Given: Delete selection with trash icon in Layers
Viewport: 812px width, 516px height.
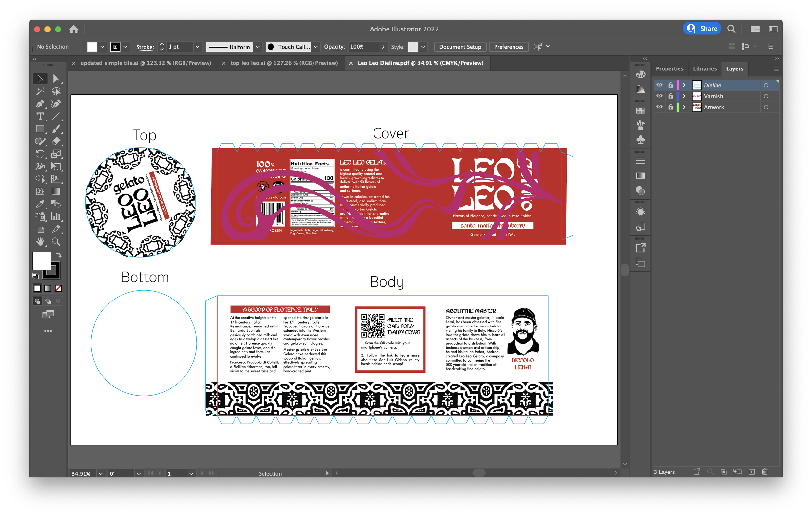Looking at the screenshot, I should click(765, 472).
